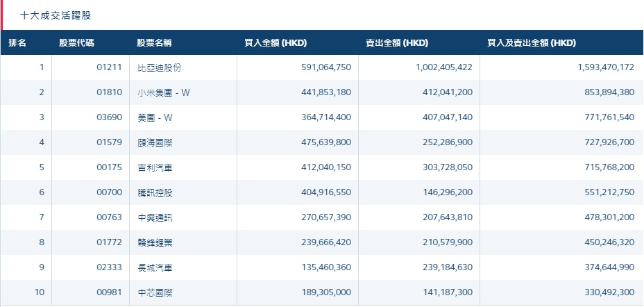This screenshot has width=644, height=307.
Task: Click the 賣出金額 (HKD) column header
Action: pos(397,43)
